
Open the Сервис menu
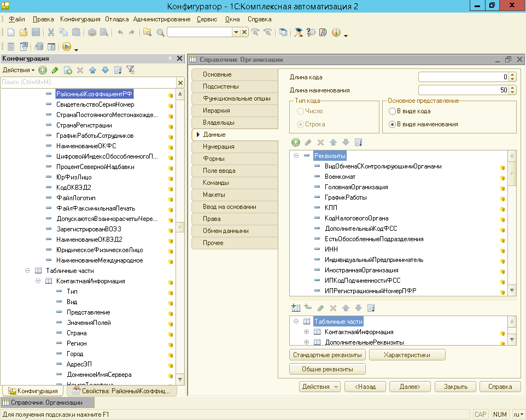(x=207, y=19)
